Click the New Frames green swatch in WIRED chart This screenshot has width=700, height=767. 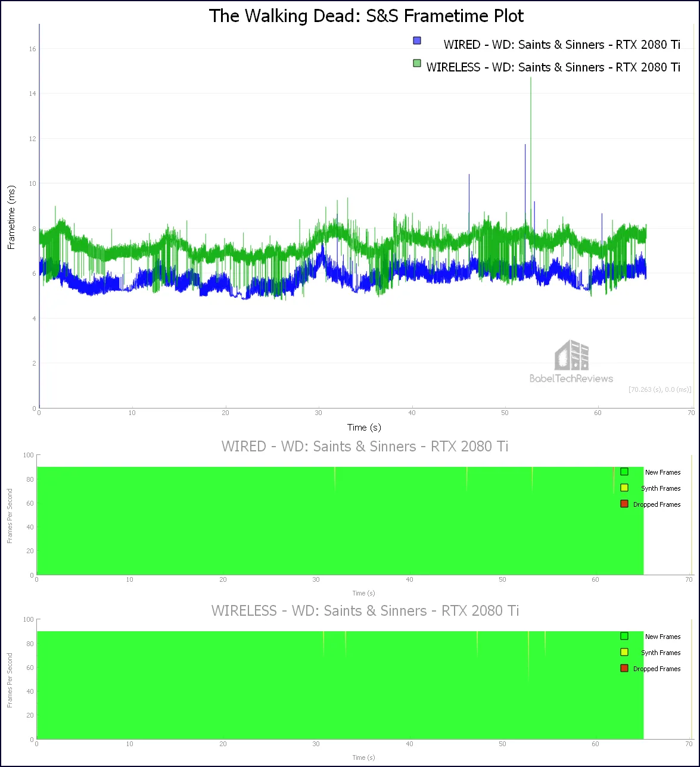click(624, 472)
